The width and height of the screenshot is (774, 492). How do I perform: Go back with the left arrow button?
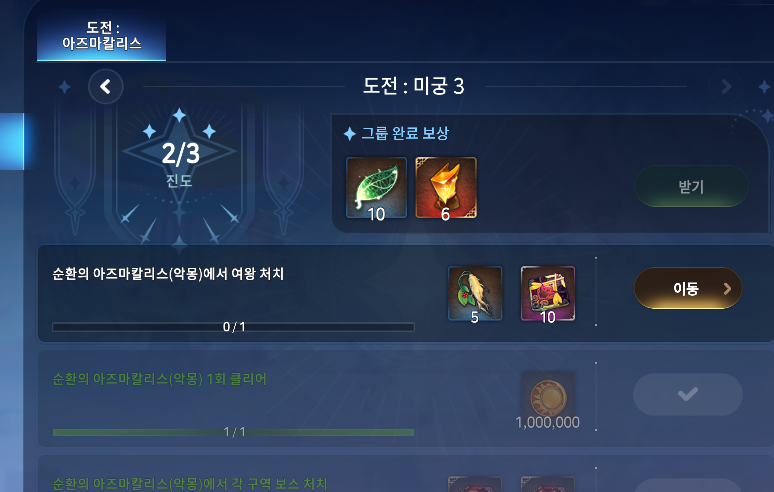click(x=106, y=87)
